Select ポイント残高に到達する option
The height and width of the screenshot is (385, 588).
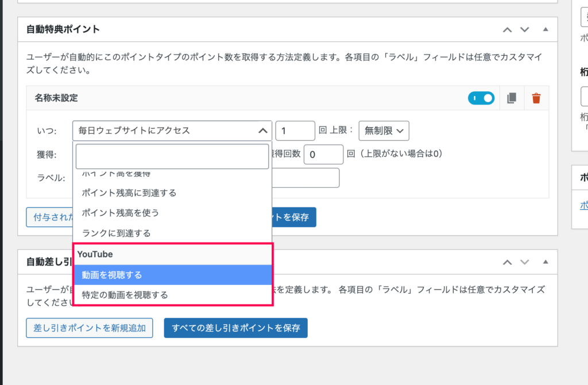[172, 193]
